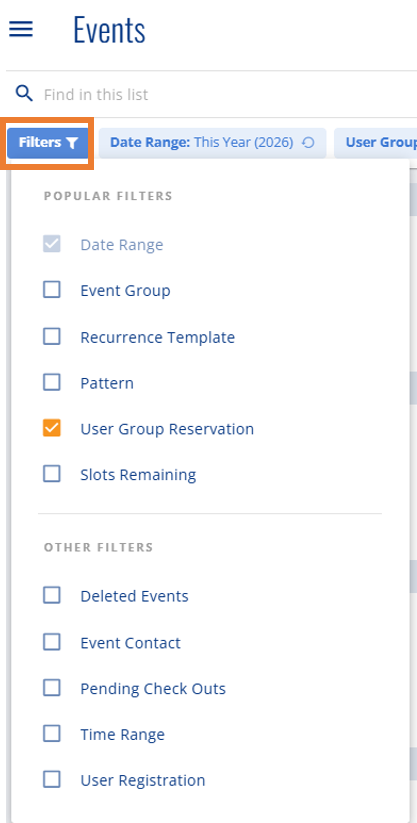Reset the Date Range filter icon
This screenshot has height=823, width=417.
click(308, 143)
